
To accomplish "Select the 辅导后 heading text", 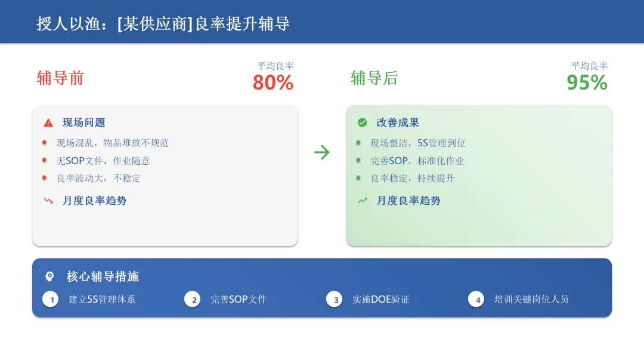I will [x=374, y=78].
